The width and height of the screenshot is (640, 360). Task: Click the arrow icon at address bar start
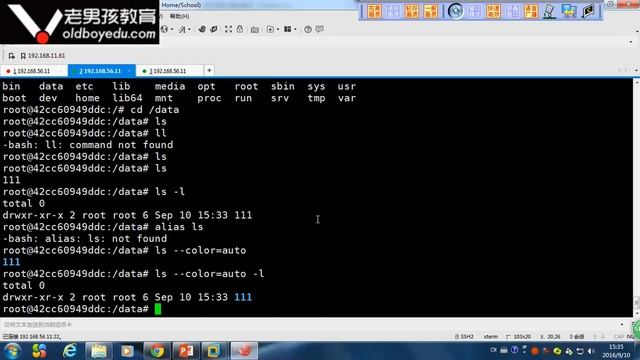coord(11,56)
